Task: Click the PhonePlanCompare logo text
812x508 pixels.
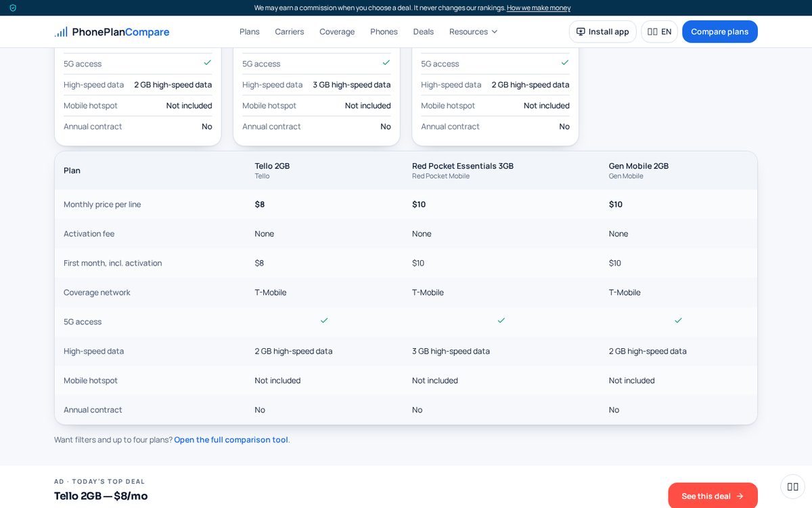Action: [x=120, y=32]
